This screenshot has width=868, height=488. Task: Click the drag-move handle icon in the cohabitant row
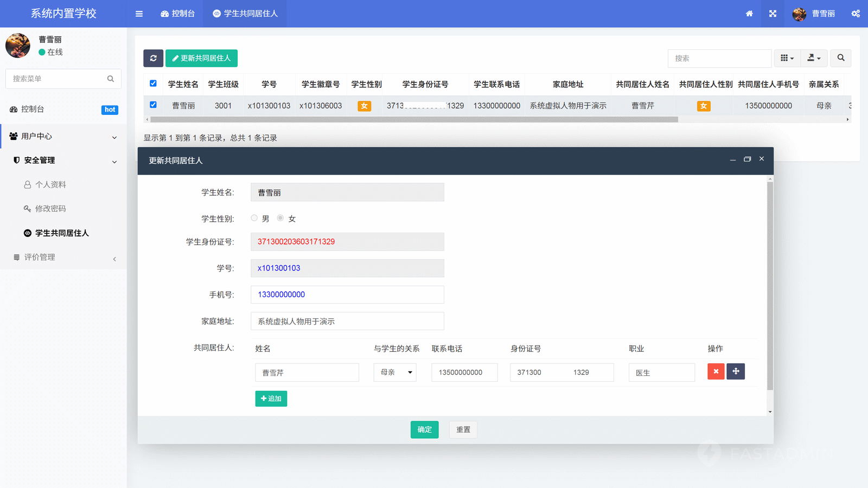(736, 371)
